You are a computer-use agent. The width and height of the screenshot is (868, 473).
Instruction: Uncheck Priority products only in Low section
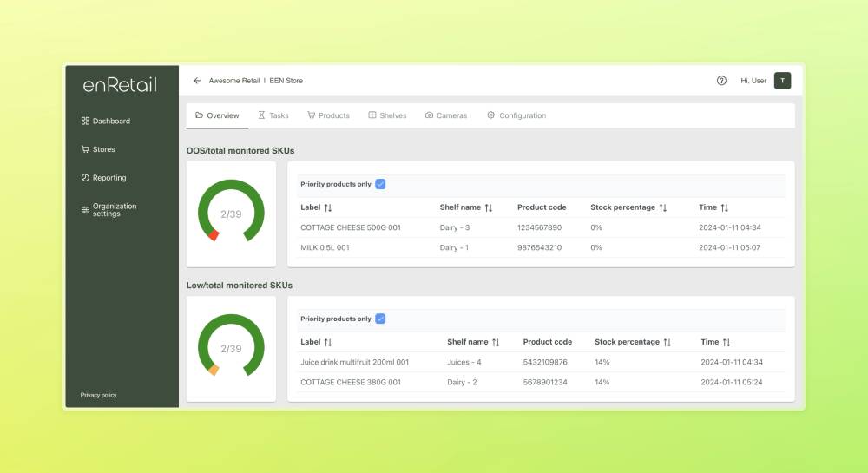(x=380, y=319)
